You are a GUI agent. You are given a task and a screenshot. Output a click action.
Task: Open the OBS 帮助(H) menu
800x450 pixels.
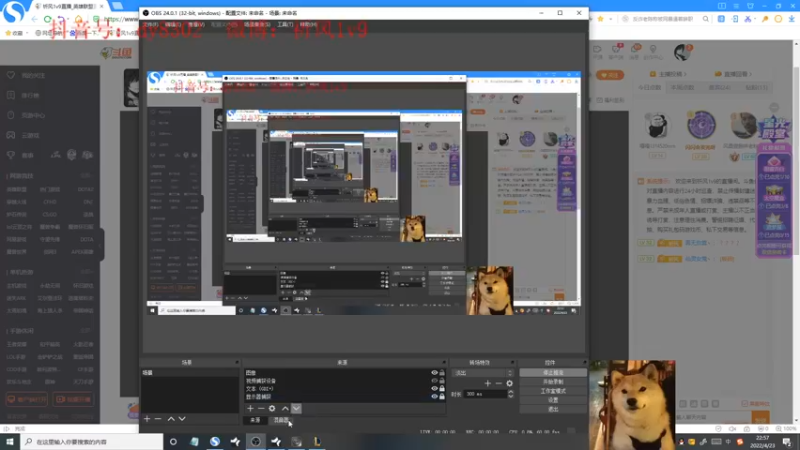pos(308,24)
